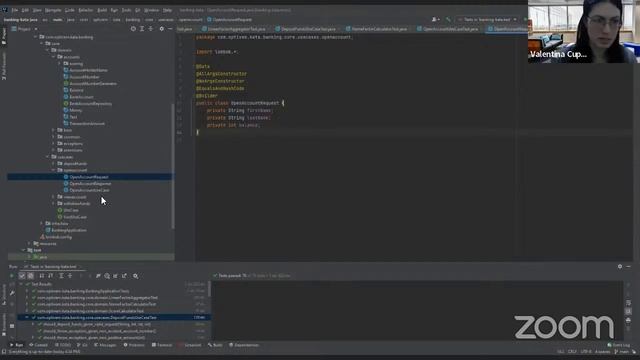Open the Git menu

(138, 10)
